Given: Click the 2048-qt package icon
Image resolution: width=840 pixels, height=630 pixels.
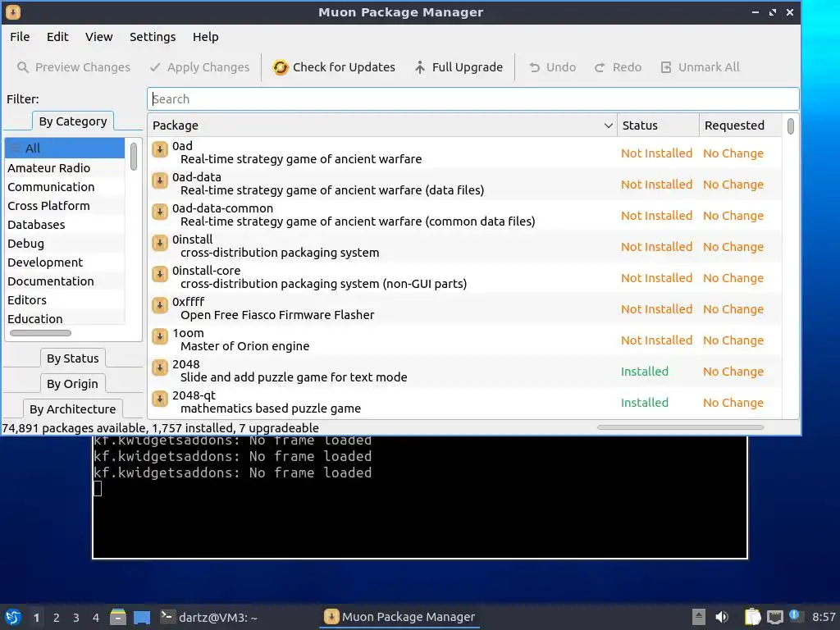Looking at the screenshot, I should [160, 398].
